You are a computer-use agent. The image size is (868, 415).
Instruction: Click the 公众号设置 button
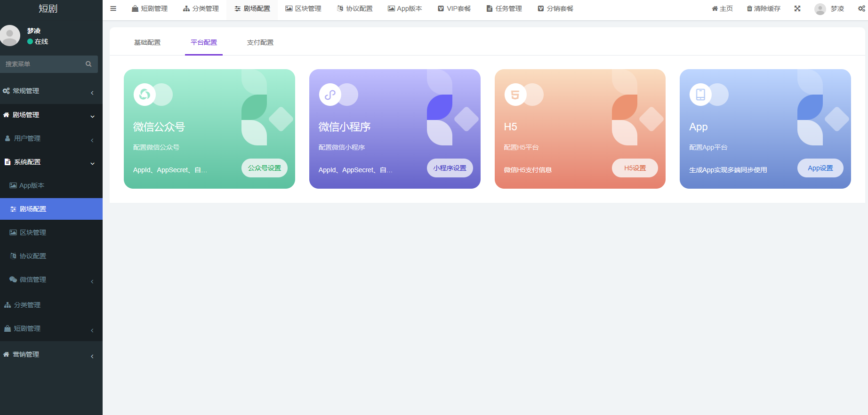[x=265, y=168]
